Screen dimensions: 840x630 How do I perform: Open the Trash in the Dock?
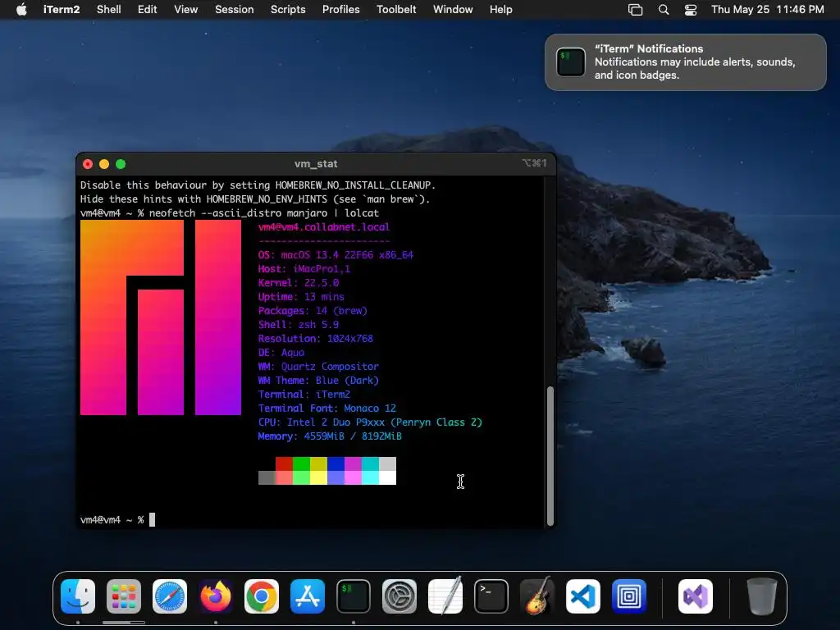tap(761, 596)
